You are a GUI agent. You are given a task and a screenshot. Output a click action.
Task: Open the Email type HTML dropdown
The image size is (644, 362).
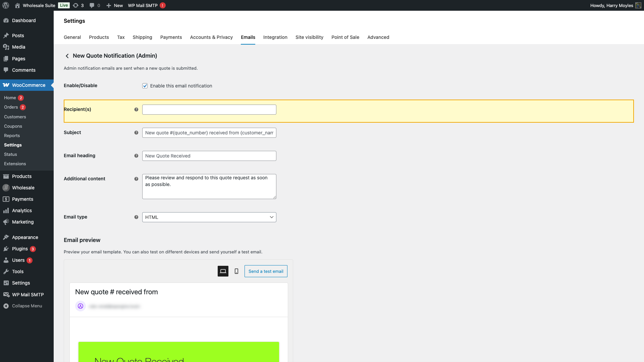209,217
